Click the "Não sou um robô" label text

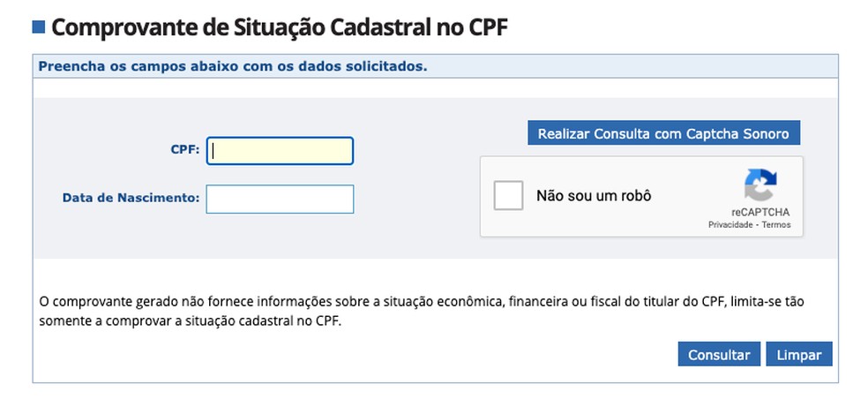point(593,195)
